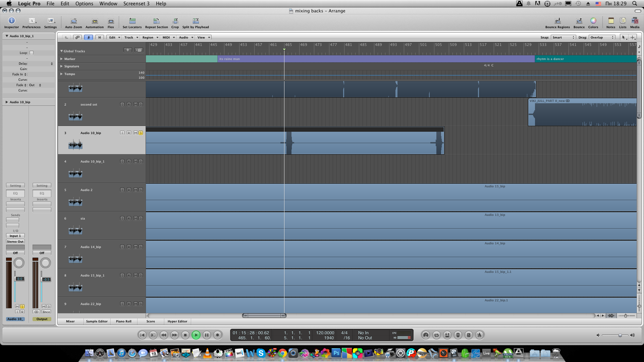This screenshot has height=362, width=644.
Task: Click the EQ button on channel strip
Action: coord(15,193)
